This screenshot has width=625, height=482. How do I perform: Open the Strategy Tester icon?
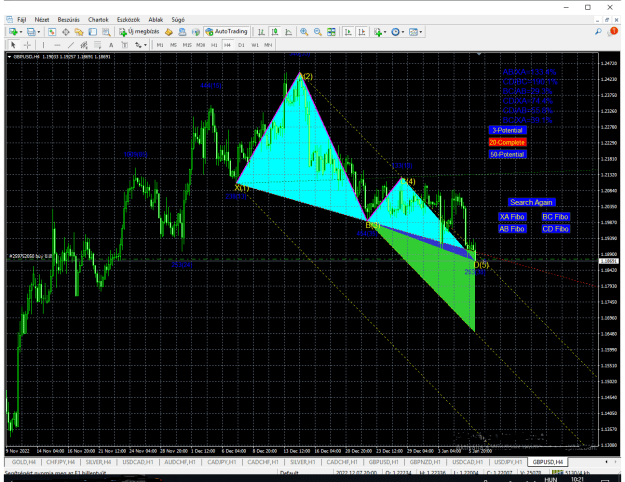click(106, 32)
